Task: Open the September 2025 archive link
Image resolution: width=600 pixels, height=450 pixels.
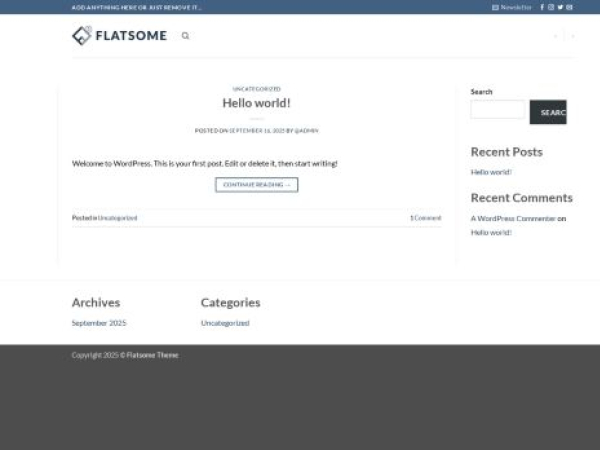Action: [x=99, y=323]
